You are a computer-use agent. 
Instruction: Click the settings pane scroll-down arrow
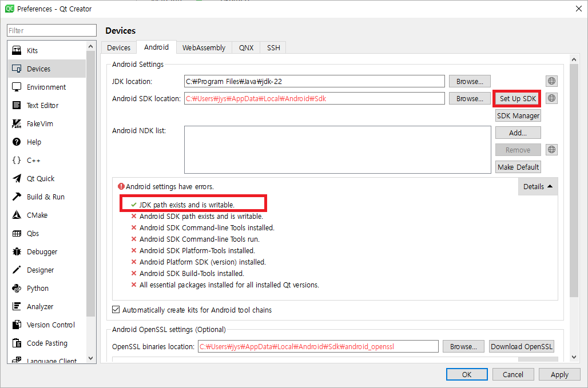click(574, 357)
